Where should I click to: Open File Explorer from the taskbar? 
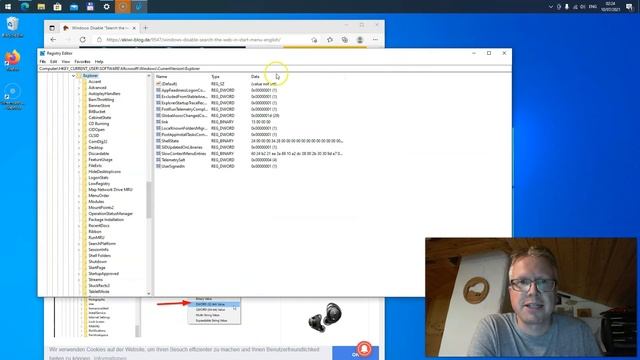tap(41, 7)
